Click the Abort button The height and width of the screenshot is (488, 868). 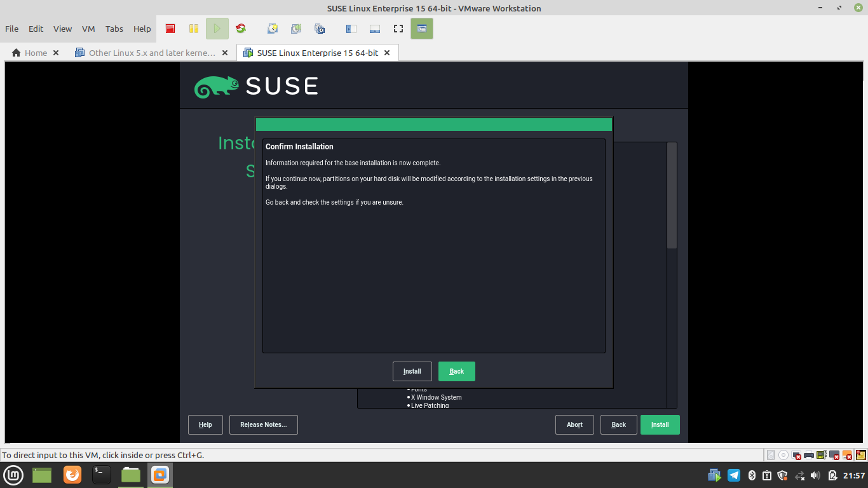[x=575, y=424]
